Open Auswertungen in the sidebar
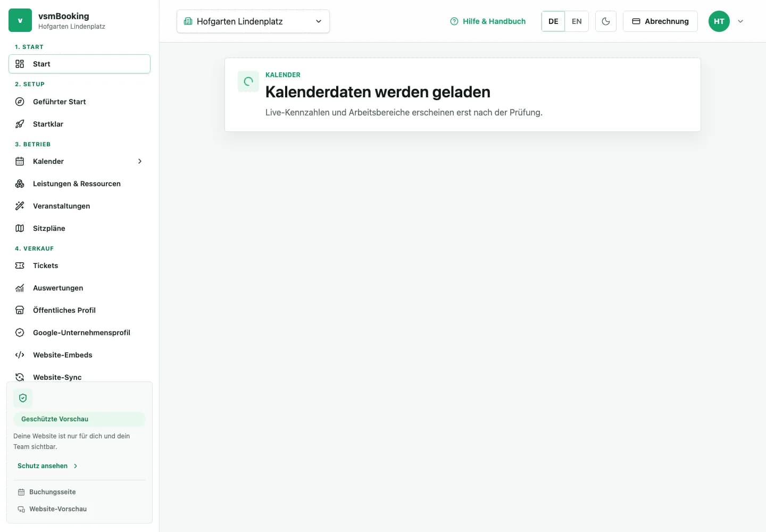The image size is (766, 532). pos(79,288)
